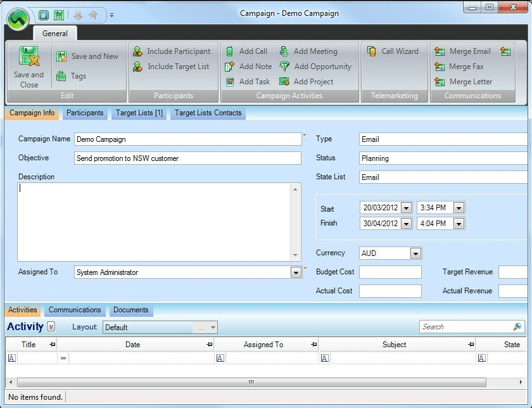The height and width of the screenshot is (408, 532).
Task: Select the Activities bottom tab
Action: (23, 310)
